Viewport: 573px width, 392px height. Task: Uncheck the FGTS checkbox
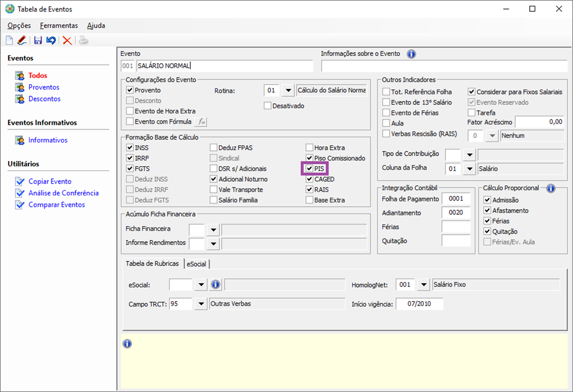[x=130, y=169]
